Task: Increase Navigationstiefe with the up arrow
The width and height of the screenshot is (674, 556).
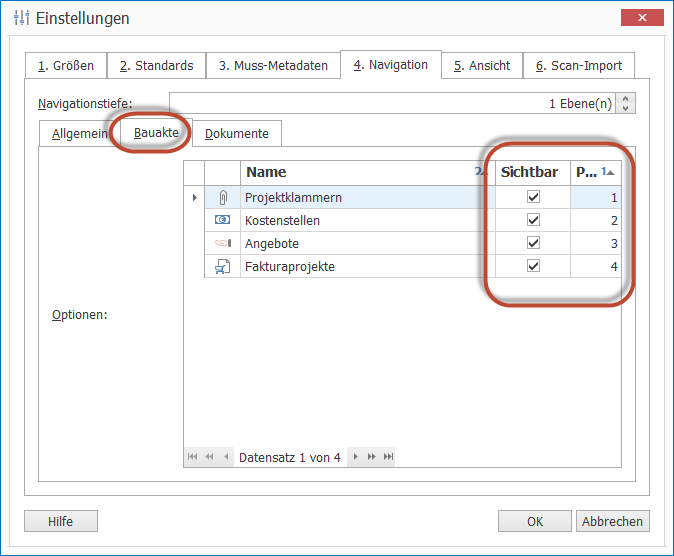Action: [x=626, y=99]
